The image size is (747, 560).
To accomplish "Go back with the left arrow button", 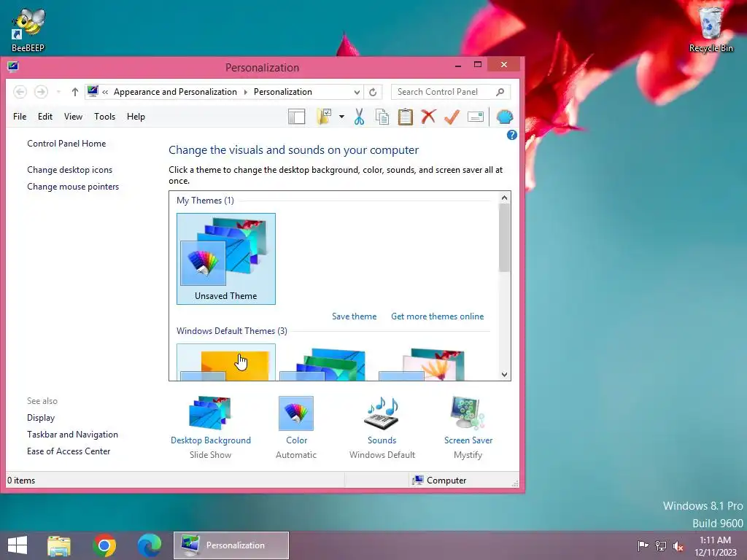I will [x=20, y=92].
